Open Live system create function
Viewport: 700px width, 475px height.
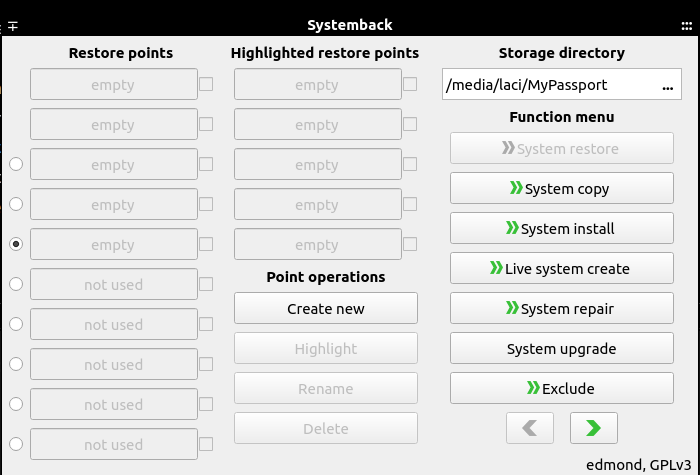pyautogui.click(x=562, y=268)
